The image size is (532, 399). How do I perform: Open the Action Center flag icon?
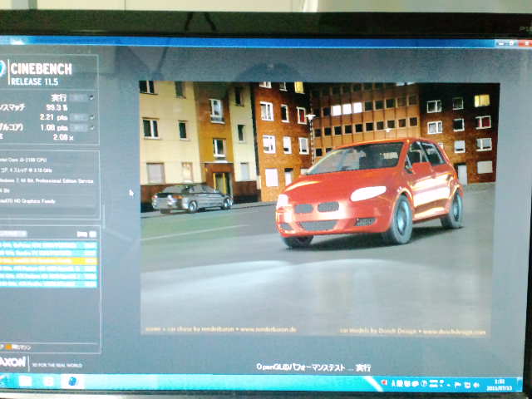pos(458,384)
